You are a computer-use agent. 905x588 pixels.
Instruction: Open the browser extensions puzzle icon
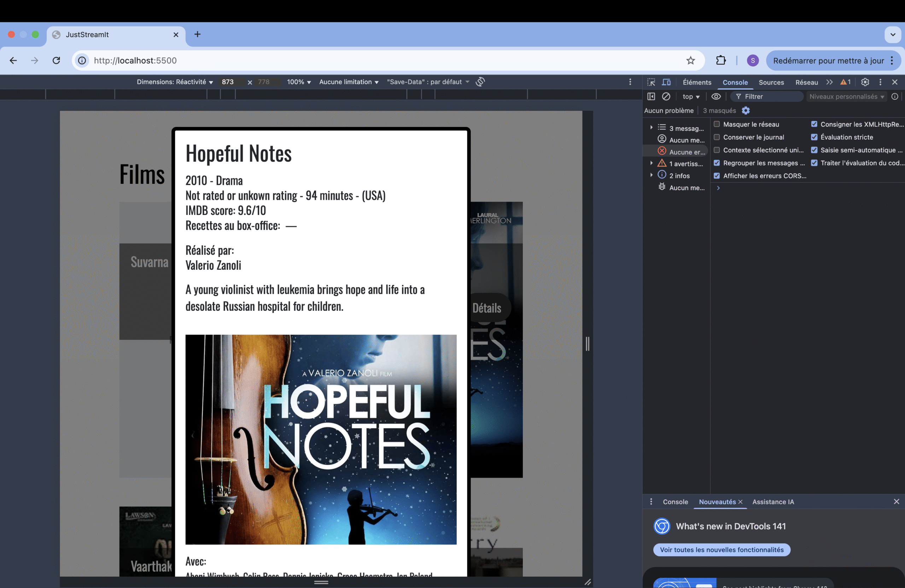tap(720, 60)
